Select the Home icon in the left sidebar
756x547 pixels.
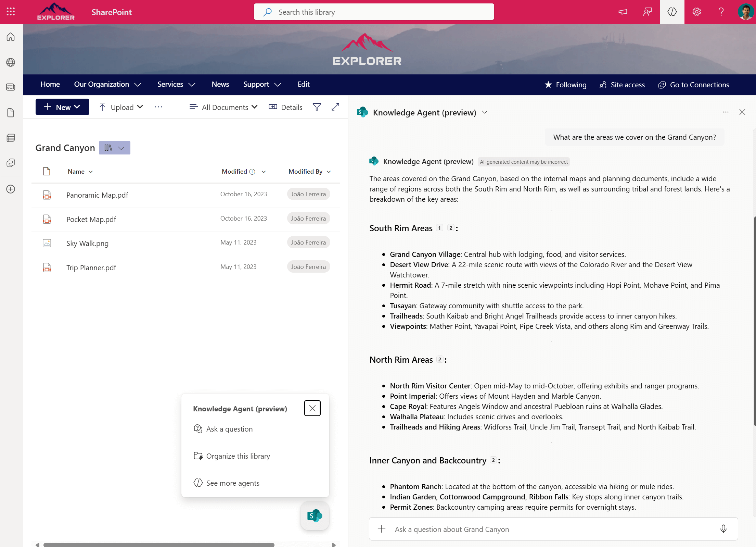(10, 37)
